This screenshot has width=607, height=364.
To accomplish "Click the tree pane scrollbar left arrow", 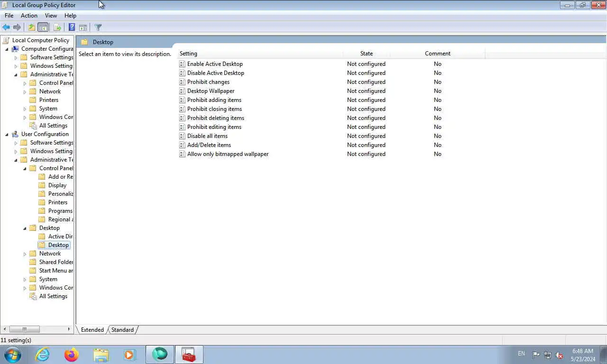I will coord(5,329).
